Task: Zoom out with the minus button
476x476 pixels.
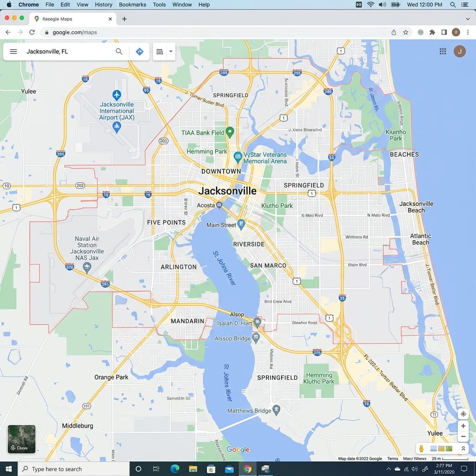Action: [463, 436]
